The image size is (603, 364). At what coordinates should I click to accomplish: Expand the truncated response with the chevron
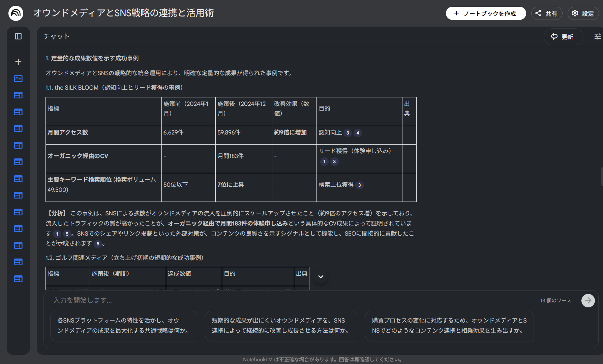(x=320, y=276)
